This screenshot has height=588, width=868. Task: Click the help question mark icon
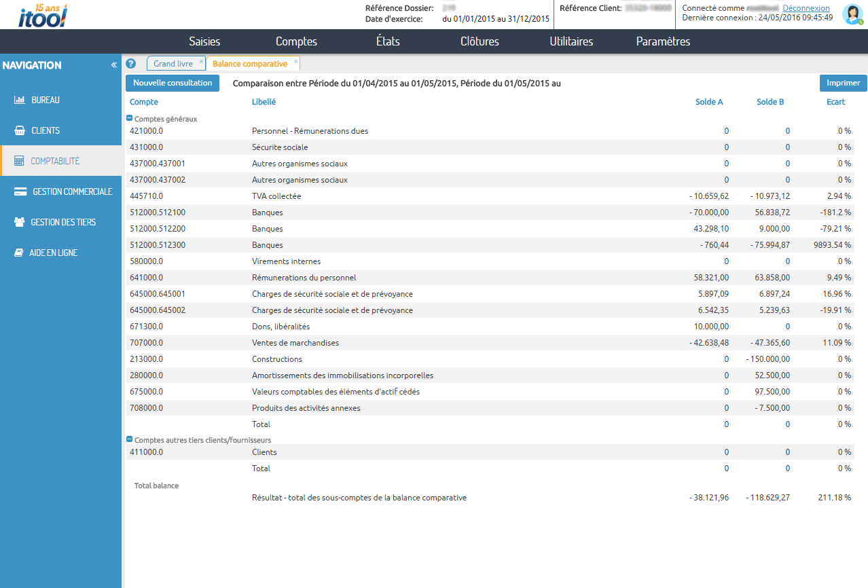(x=130, y=63)
